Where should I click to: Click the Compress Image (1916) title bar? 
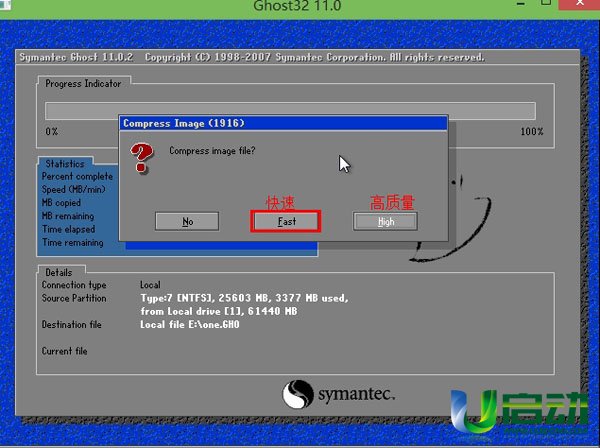click(x=283, y=123)
